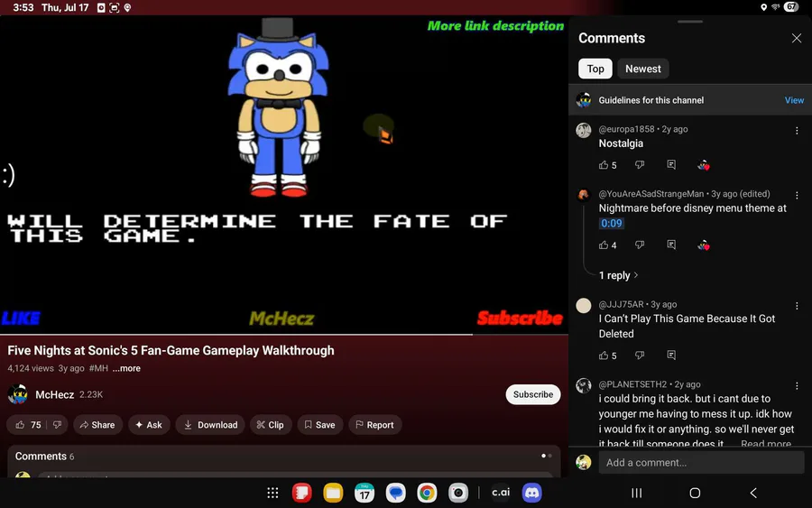Open the recent apps navigation button

[x=636, y=493]
